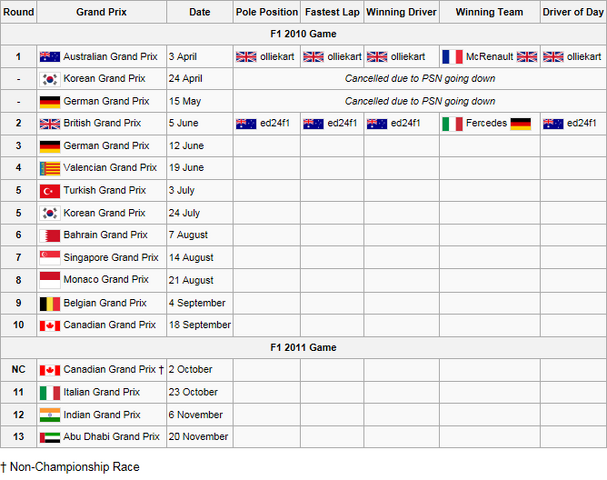
Task: Click ed24f1 in the Fastest Lap column
Action: (x=342, y=123)
